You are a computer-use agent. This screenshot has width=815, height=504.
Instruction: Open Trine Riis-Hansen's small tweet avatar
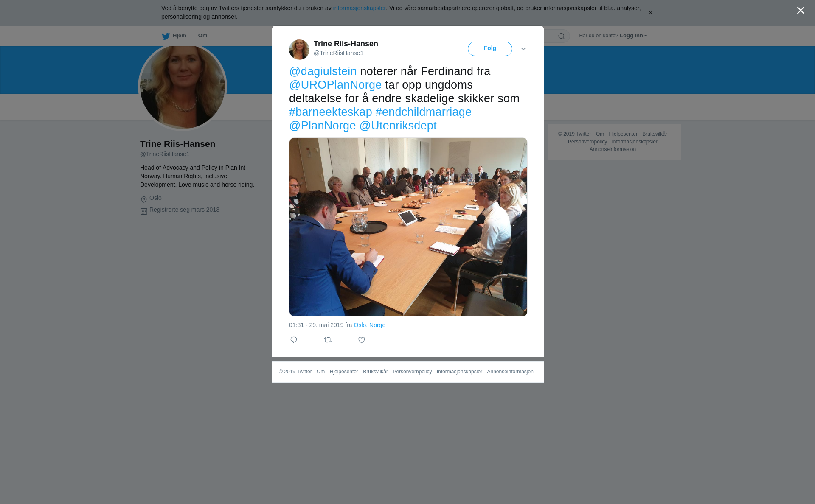coord(299,50)
